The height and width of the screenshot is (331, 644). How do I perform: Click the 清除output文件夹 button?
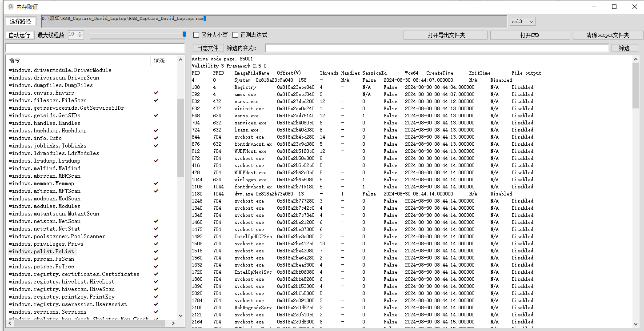[608, 35]
